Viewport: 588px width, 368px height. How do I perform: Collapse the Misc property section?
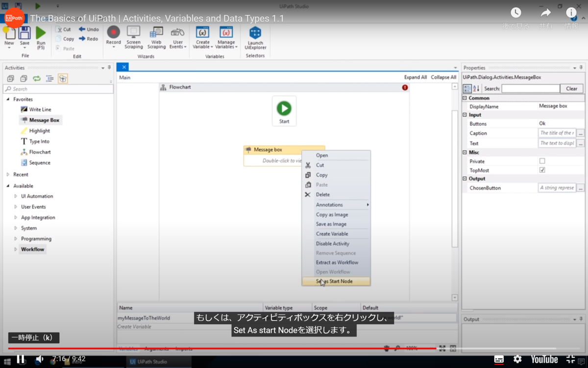click(x=465, y=153)
